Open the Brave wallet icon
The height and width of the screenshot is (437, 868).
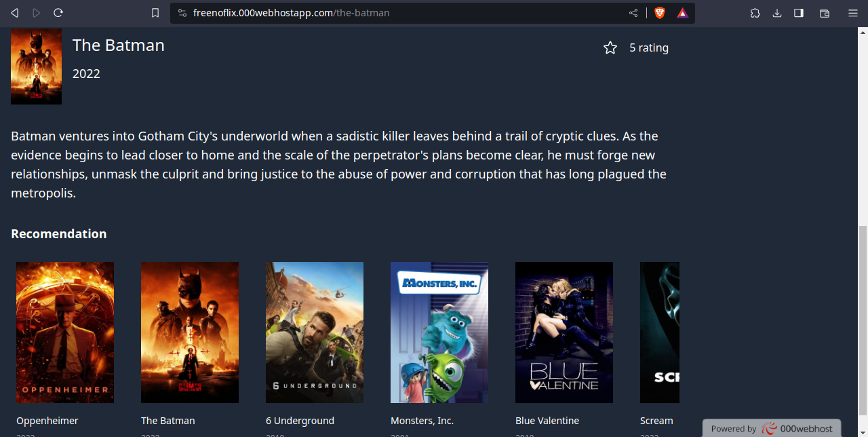pyautogui.click(x=825, y=13)
